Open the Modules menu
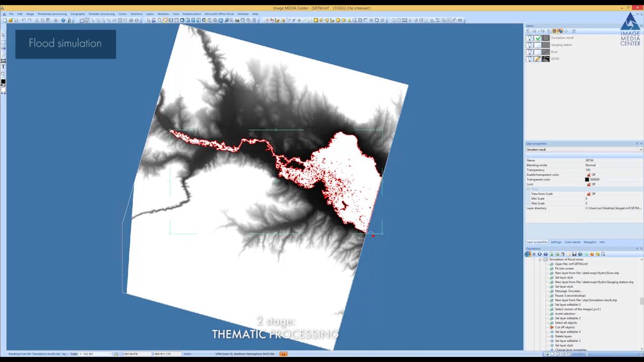The image size is (644, 362). [163, 14]
